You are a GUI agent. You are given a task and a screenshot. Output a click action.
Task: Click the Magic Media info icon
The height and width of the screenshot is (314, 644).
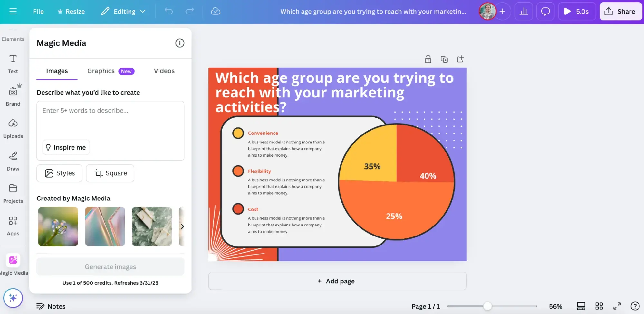[179, 43]
